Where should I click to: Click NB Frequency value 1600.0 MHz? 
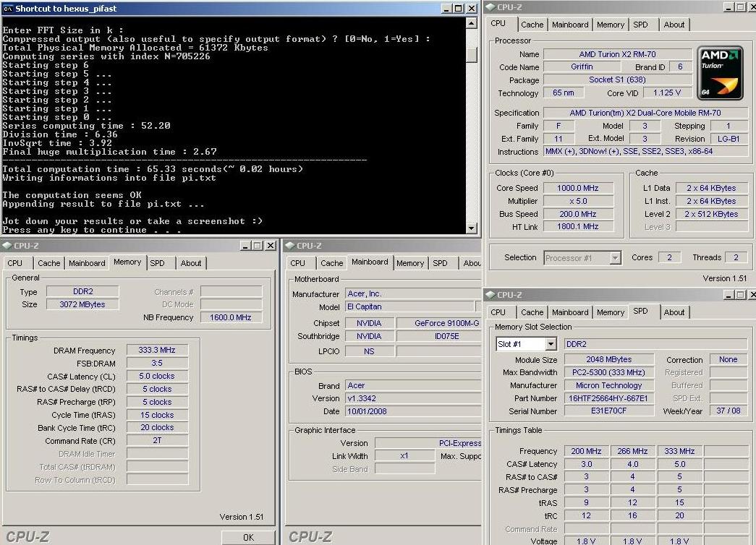pos(231,317)
